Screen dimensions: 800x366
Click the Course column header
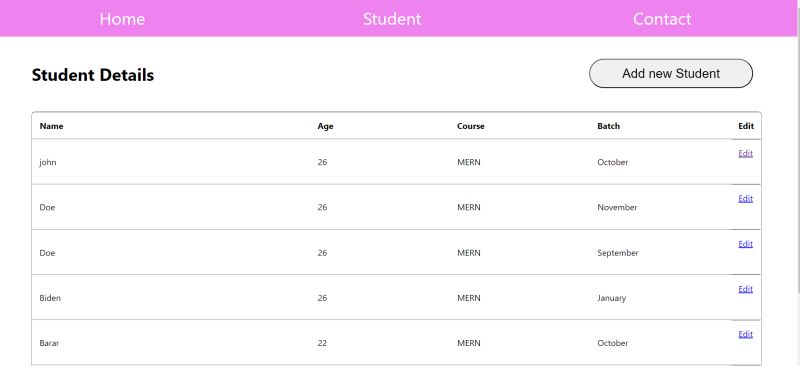point(470,126)
